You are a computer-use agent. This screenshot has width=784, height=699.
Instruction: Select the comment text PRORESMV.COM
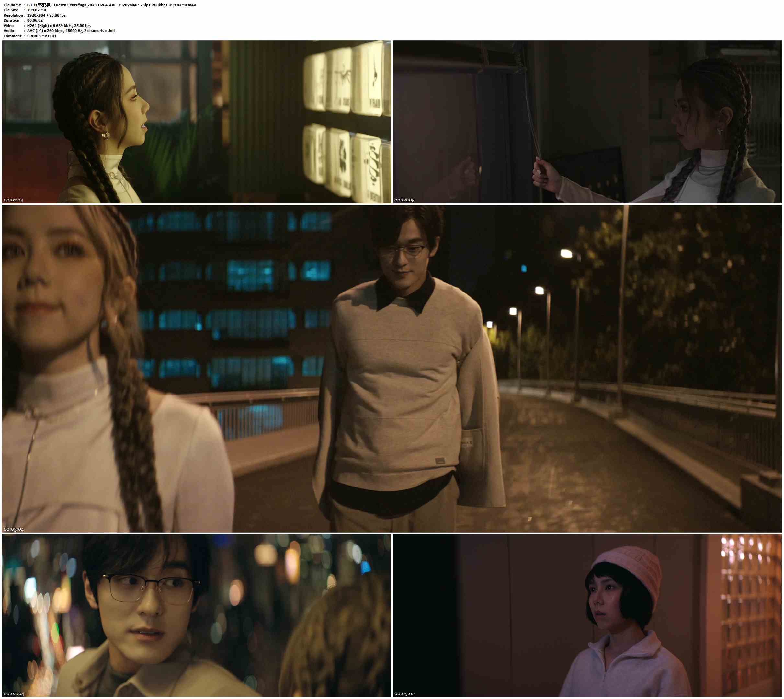click(41, 36)
